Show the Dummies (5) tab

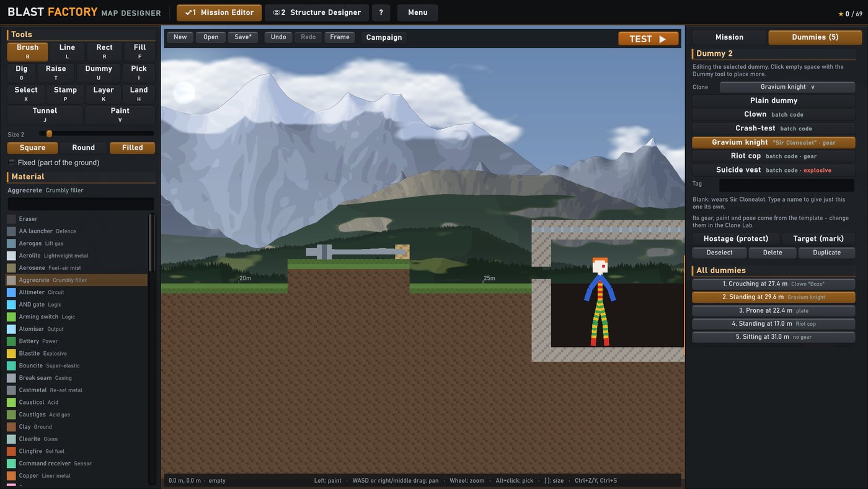(x=815, y=37)
